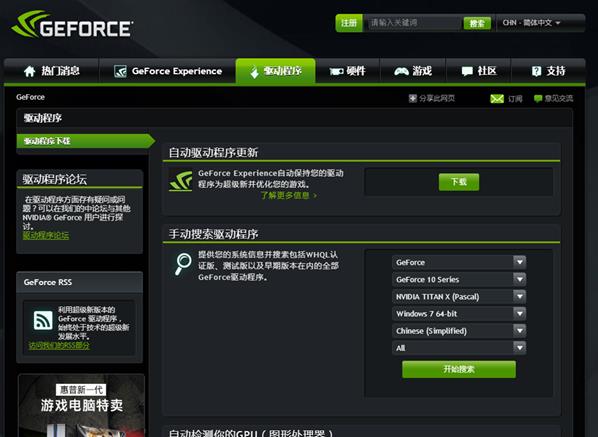Screen dimensions: 598x437
Task: Click the 游戏电脑特卖 promotional banner
Action: pos(81,406)
